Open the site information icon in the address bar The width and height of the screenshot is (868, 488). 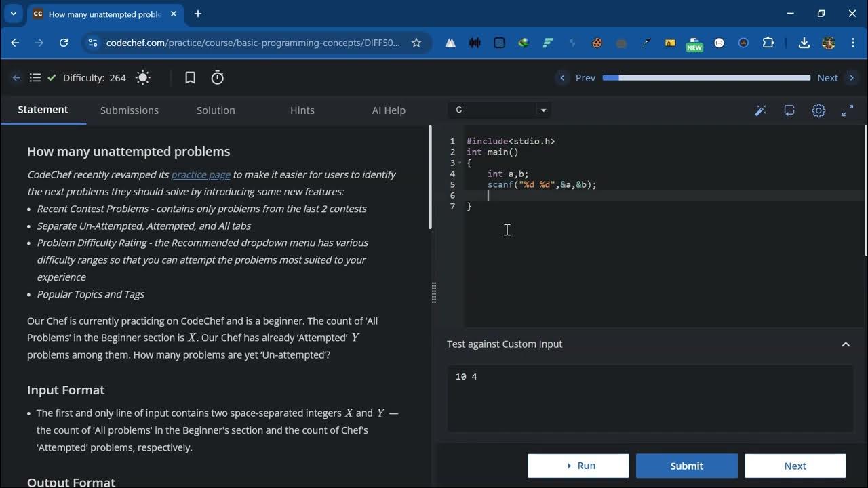(92, 43)
